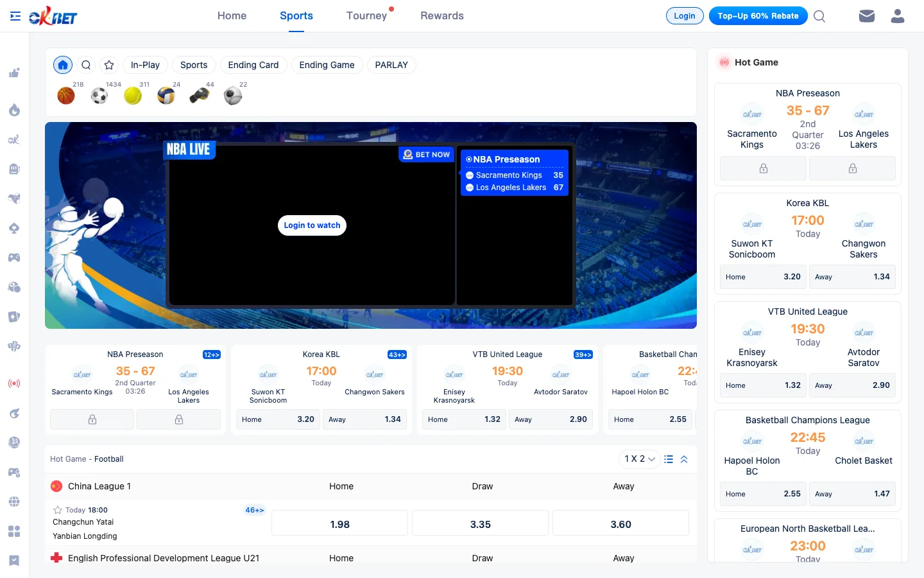Select the In-Play filter chip
This screenshot has width=924, height=578.
click(x=145, y=65)
